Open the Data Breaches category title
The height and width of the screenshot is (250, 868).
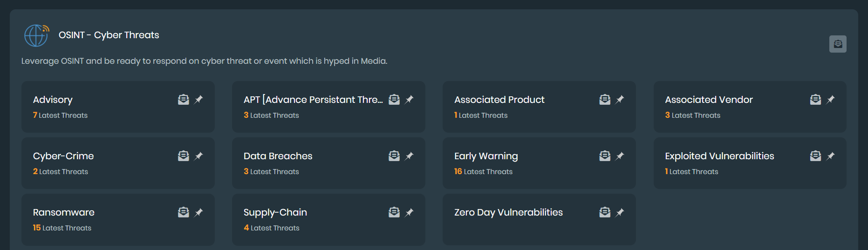point(278,156)
